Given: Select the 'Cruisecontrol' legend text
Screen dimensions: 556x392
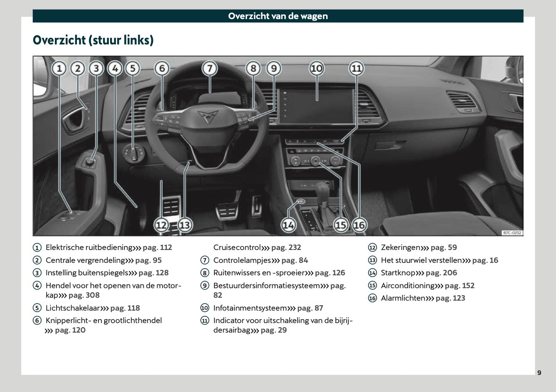Looking at the screenshot, I should point(237,247).
